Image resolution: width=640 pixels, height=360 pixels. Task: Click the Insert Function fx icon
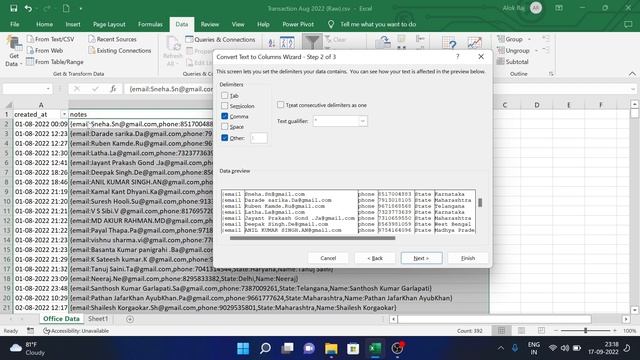[113, 89]
